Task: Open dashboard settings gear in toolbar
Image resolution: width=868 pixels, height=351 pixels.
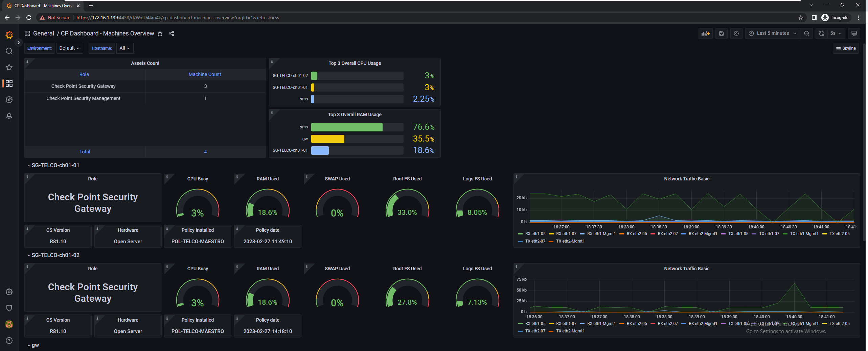Action: coord(736,33)
